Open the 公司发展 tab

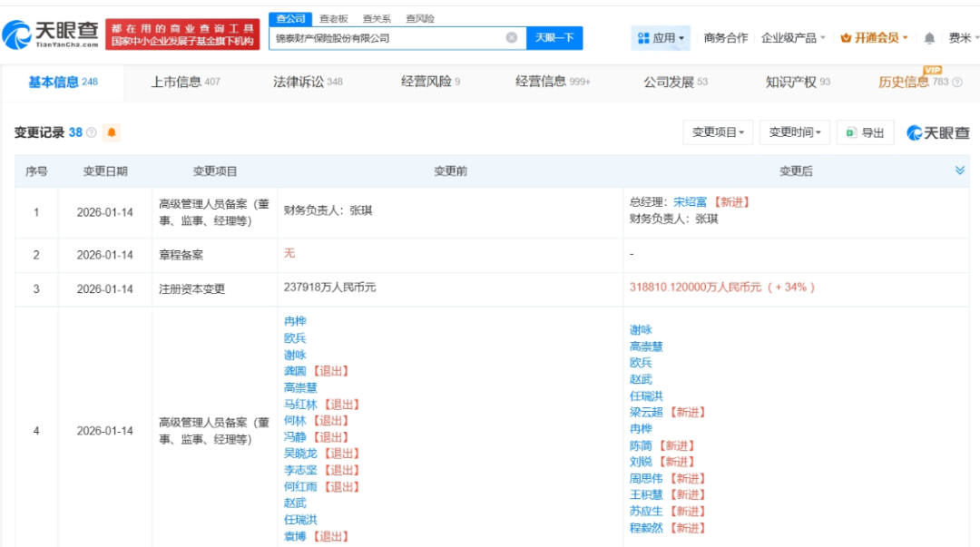[x=675, y=82]
